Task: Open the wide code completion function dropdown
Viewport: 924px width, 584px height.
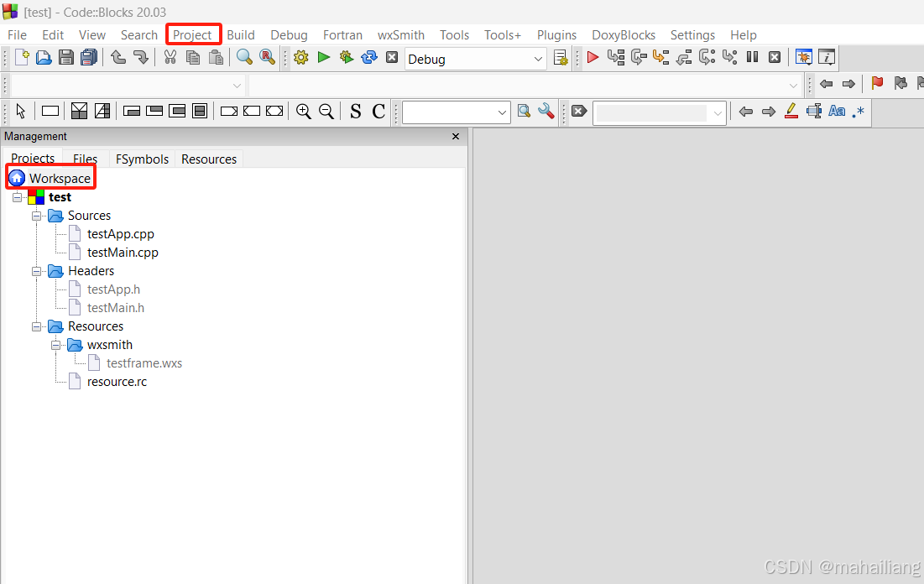Action: tap(525, 86)
